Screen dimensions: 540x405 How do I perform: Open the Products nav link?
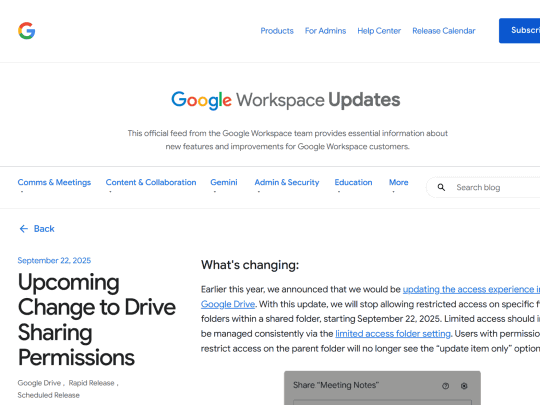pos(277,31)
